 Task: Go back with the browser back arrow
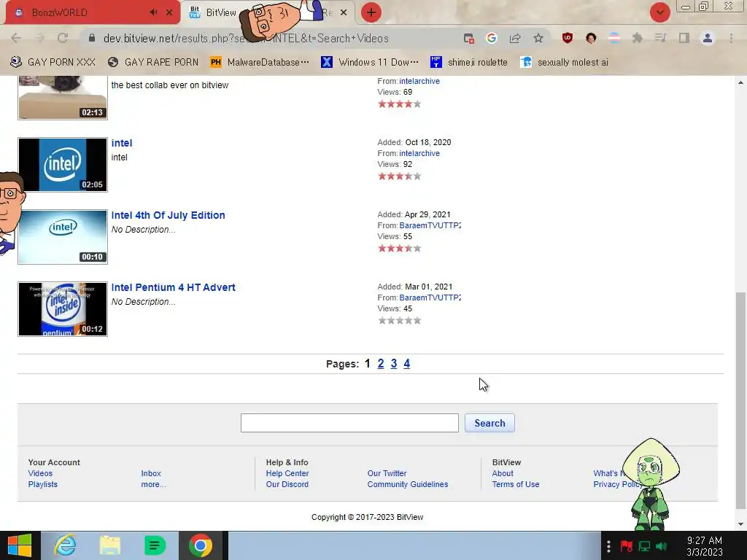pos(16,38)
